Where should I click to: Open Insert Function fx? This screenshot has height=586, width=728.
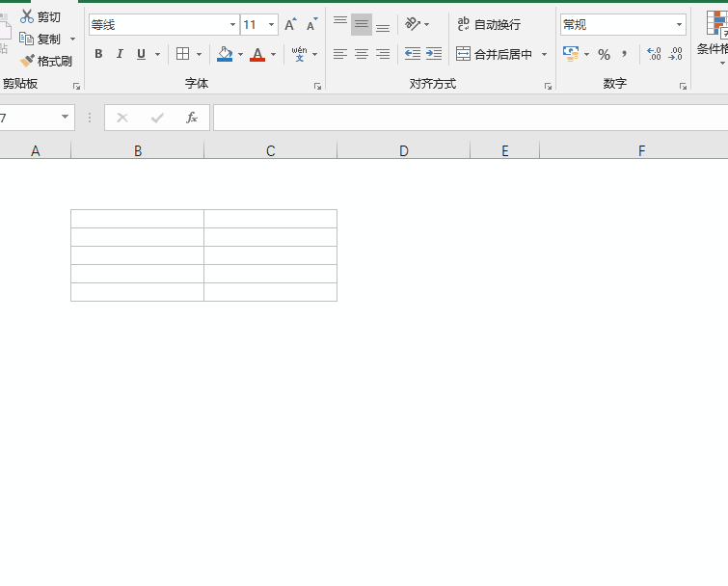tap(192, 118)
